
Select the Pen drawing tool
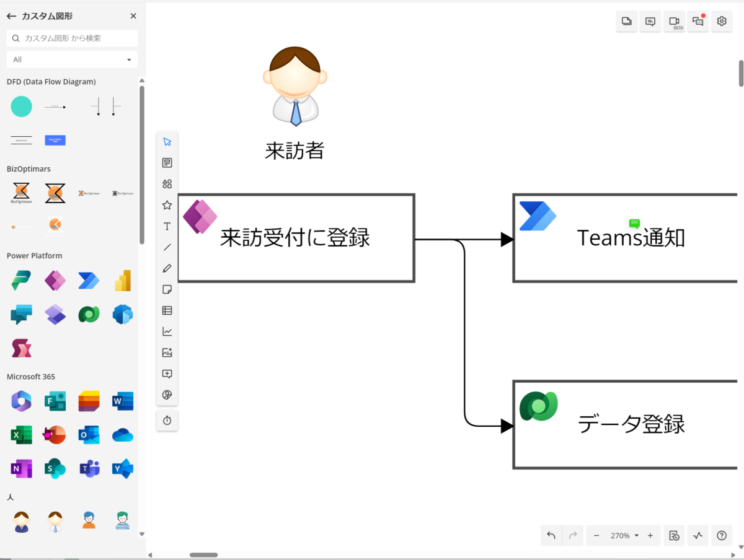coord(167,268)
